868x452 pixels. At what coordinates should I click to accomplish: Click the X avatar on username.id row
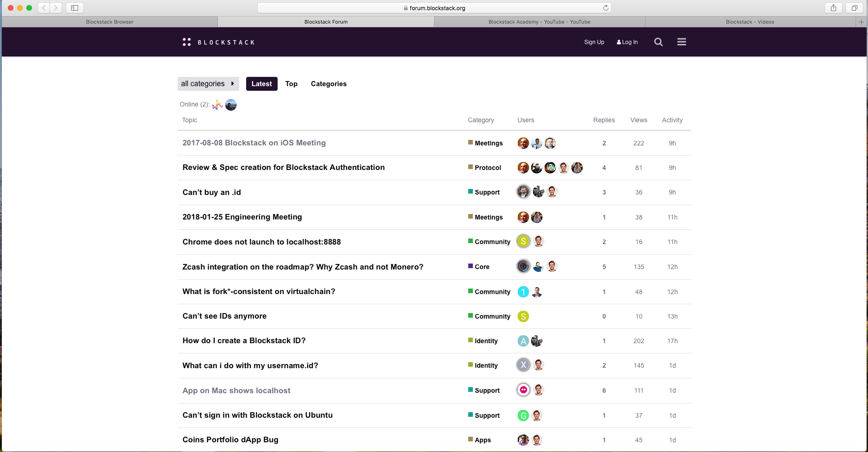point(523,365)
